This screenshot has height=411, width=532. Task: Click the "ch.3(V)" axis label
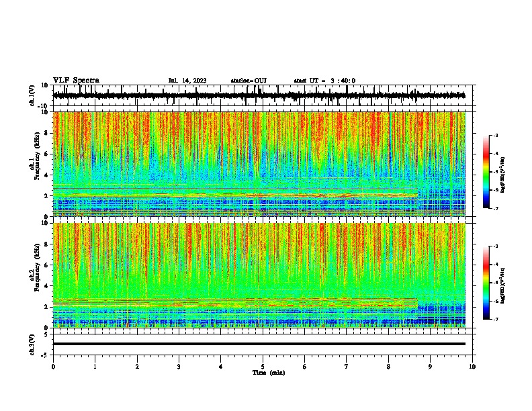(x=32, y=345)
